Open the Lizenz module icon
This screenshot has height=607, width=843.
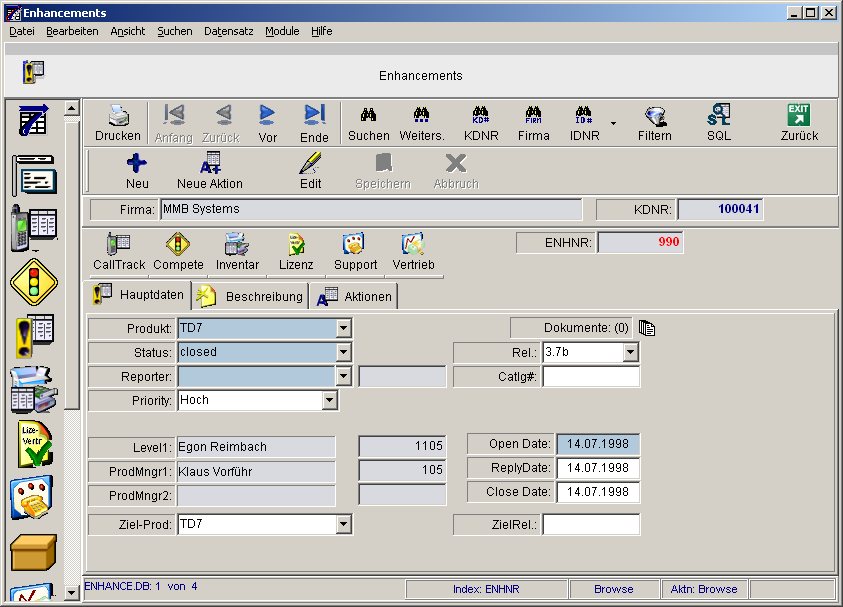tap(296, 246)
